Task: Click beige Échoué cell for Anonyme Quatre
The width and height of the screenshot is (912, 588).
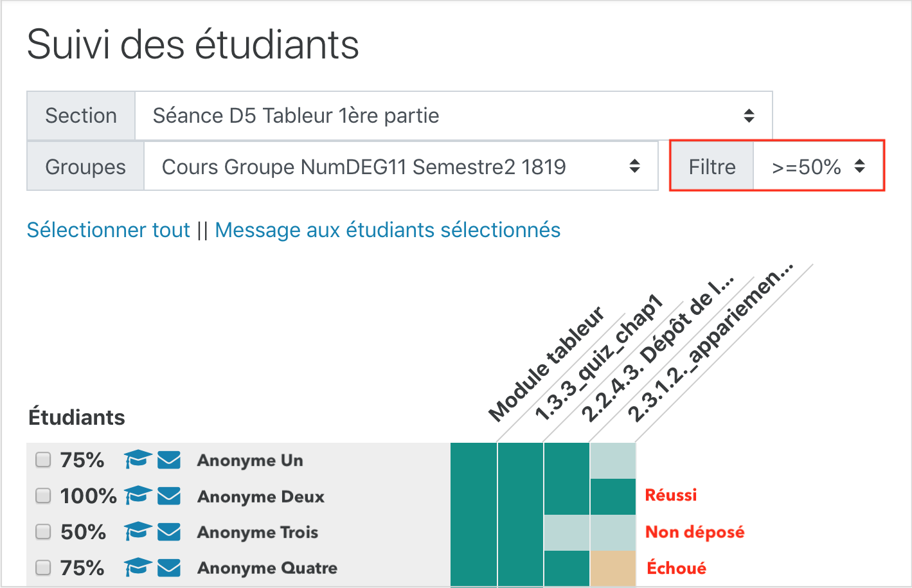Action: [x=612, y=568]
